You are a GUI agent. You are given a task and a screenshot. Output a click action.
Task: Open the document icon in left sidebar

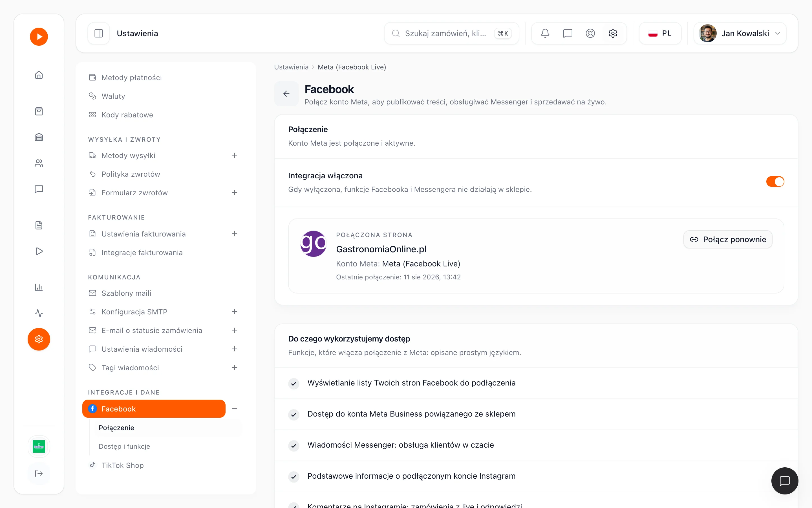39,225
